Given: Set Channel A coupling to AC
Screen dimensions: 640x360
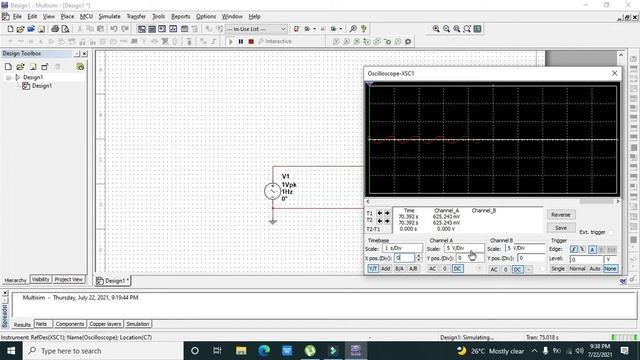Looking at the screenshot, I should [433, 269].
